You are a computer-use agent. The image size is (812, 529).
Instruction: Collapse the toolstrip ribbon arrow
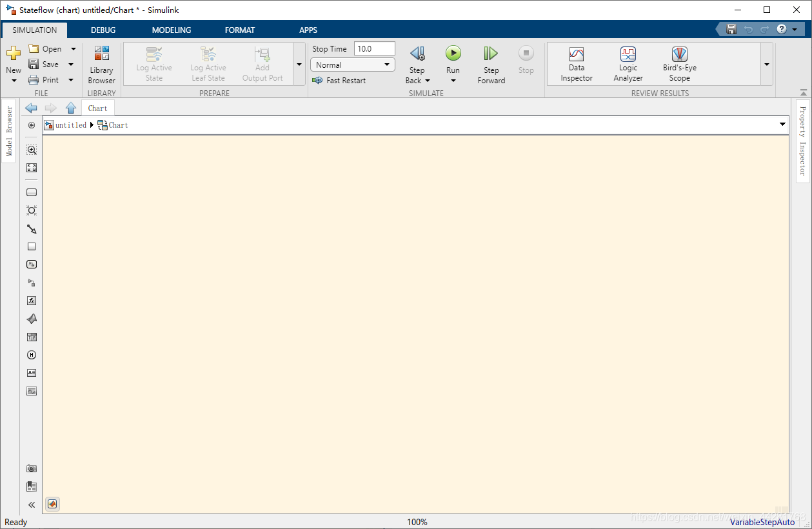(x=803, y=92)
